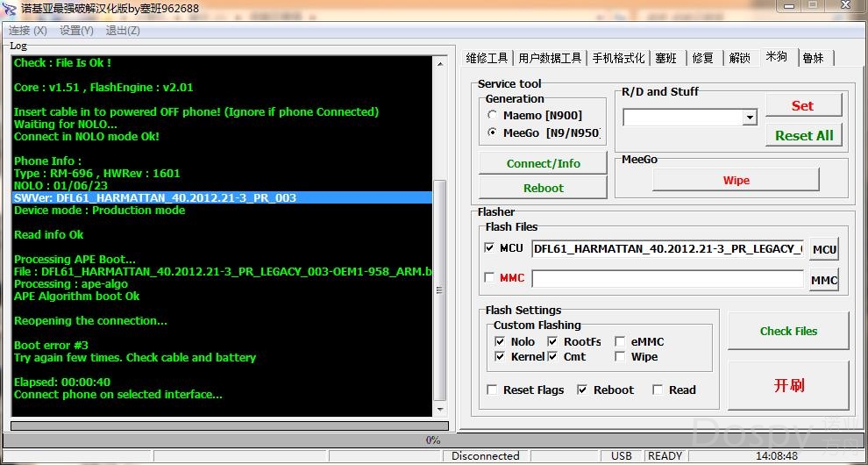868x465 pixels.
Task: Click the log scrollbar down arrow
Action: coord(440,409)
